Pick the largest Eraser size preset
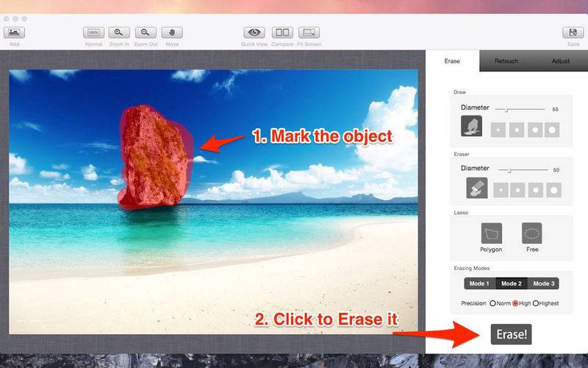Image resolution: width=588 pixels, height=368 pixels. tap(554, 191)
